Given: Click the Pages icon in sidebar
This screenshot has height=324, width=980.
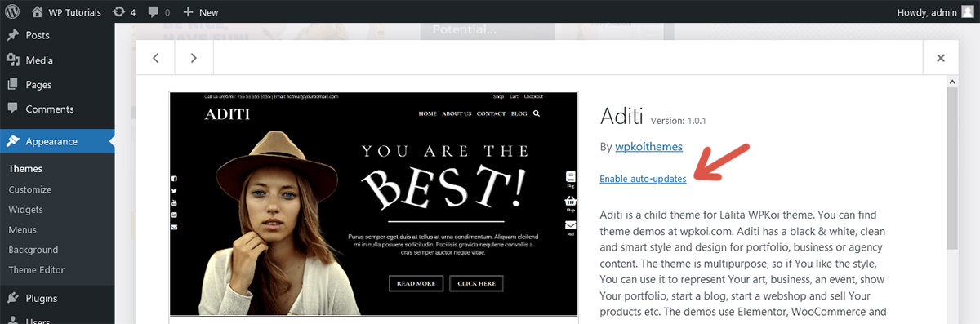Looking at the screenshot, I should point(13,84).
